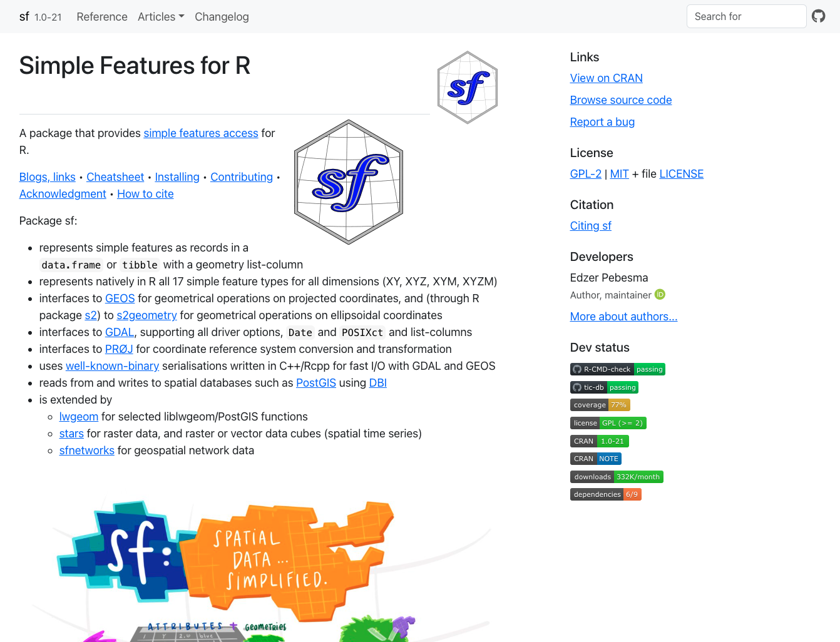The height and width of the screenshot is (642, 840).
Task: Open the Report a bug link
Action: point(602,122)
